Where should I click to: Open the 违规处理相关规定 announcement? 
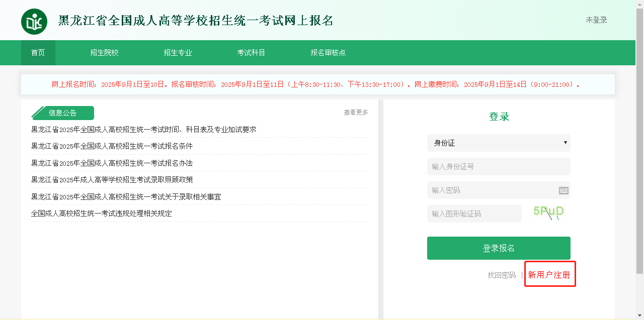click(x=101, y=214)
